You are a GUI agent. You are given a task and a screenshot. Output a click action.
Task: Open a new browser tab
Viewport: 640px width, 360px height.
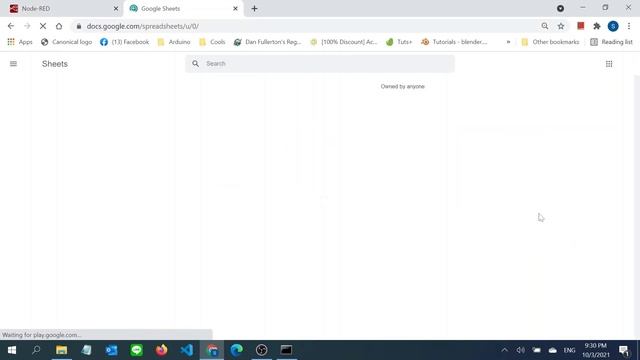(254, 8)
